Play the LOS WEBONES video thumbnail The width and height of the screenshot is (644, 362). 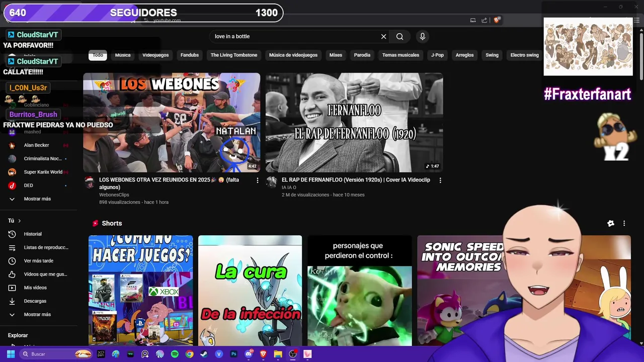[172, 123]
